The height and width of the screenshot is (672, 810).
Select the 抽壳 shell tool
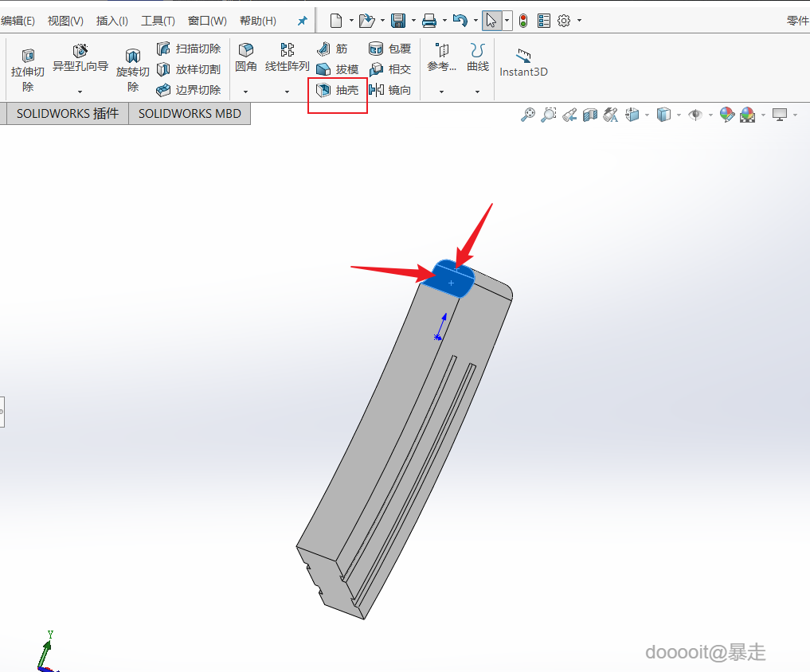pyautogui.click(x=338, y=90)
